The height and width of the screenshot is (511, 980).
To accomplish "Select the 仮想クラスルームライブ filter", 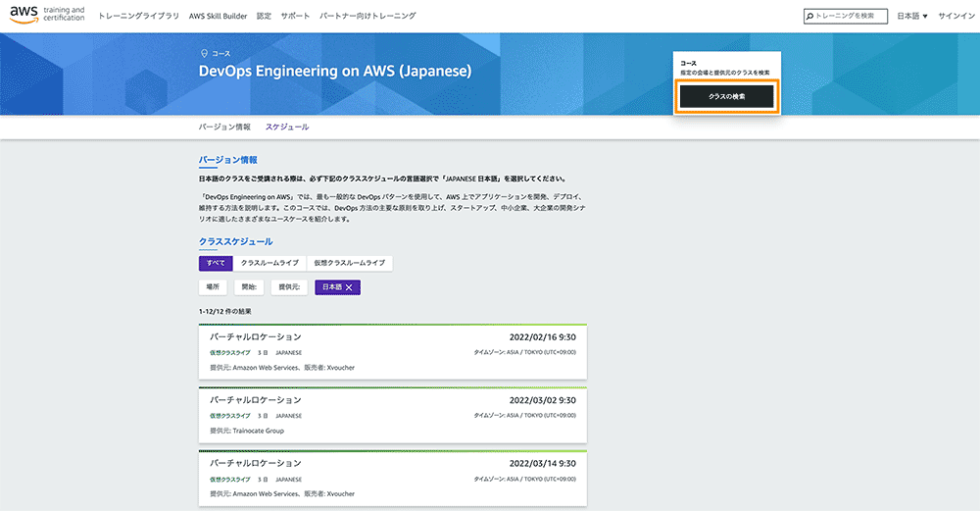I will 350,263.
